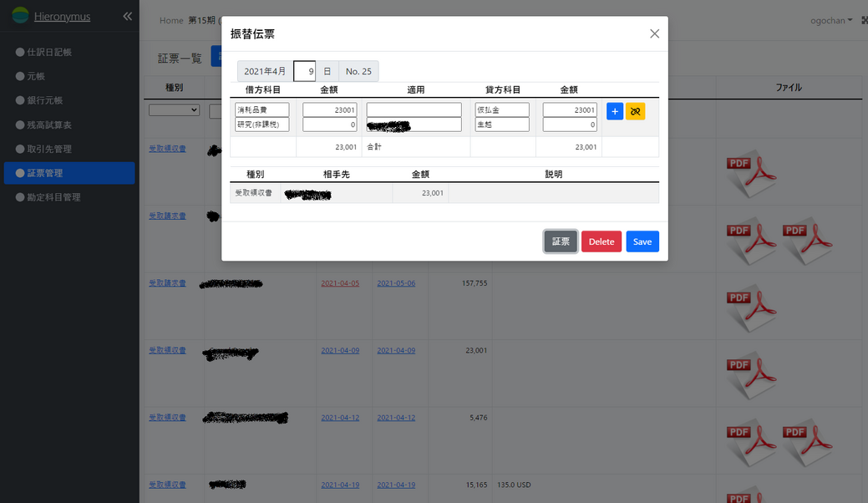Viewport: 868px width, 503px height.
Task: Close the 振替伝票 dialog with X
Action: (x=654, y=33)
